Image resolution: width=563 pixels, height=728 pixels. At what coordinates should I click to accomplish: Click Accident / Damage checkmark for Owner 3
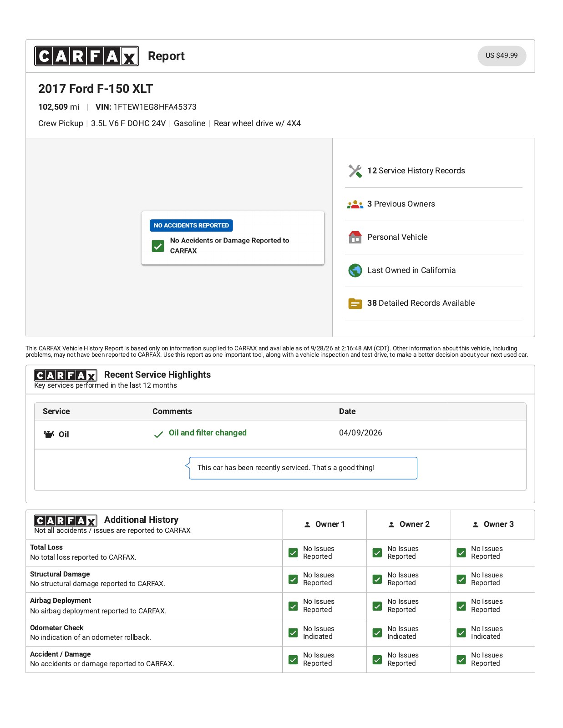pyautogui.click(x=462, y=660)
